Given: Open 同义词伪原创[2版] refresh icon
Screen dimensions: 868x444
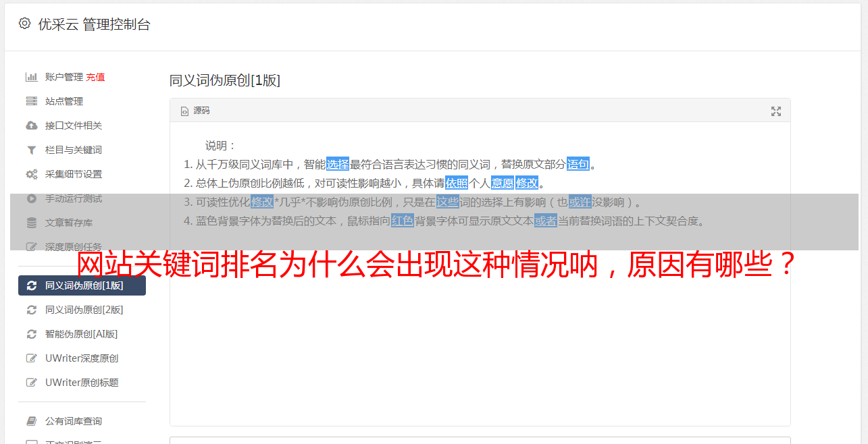Looking at the screenshot, I should pyautogui.click(x=31, y=310).
